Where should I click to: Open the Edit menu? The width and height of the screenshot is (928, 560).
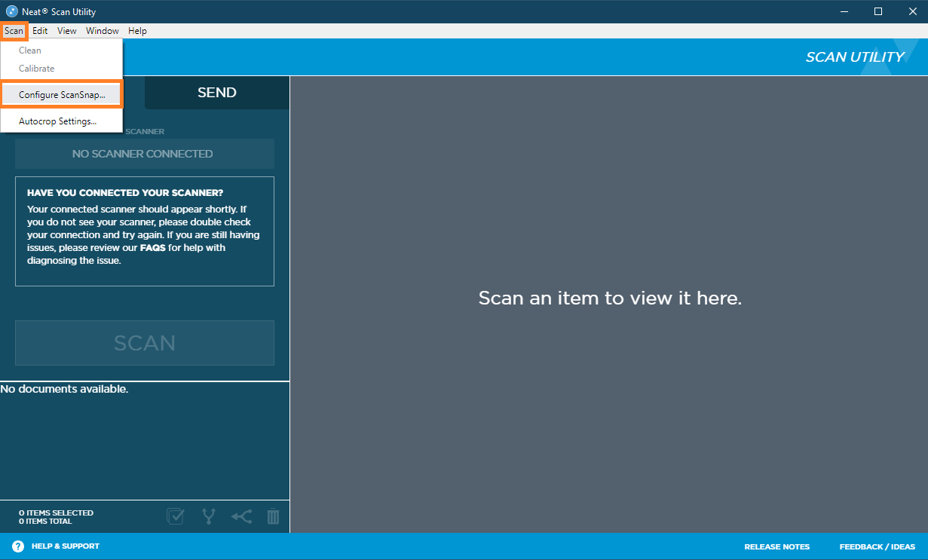tap(40, 31)
